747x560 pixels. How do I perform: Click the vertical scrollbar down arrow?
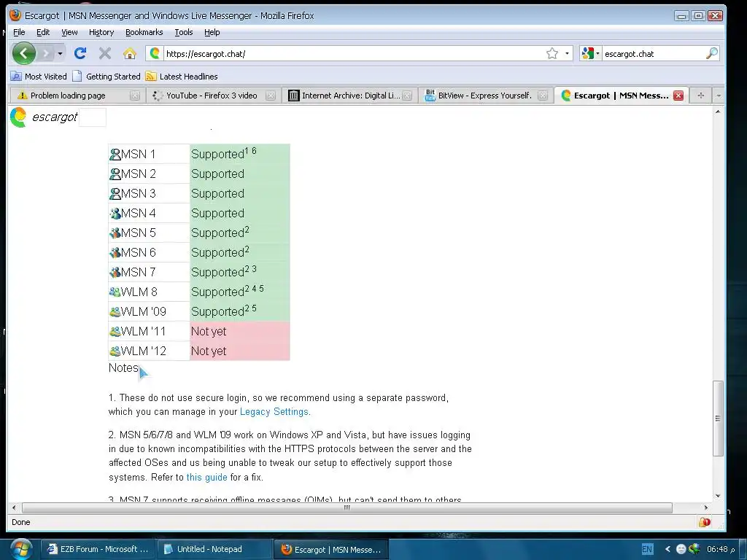pos(718,496)
